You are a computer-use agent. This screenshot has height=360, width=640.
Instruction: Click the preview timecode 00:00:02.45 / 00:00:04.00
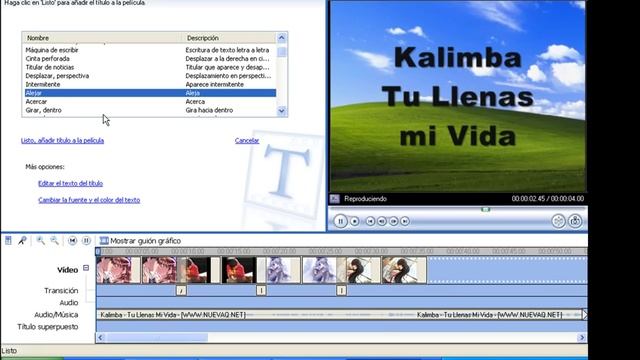click(548, 198)
